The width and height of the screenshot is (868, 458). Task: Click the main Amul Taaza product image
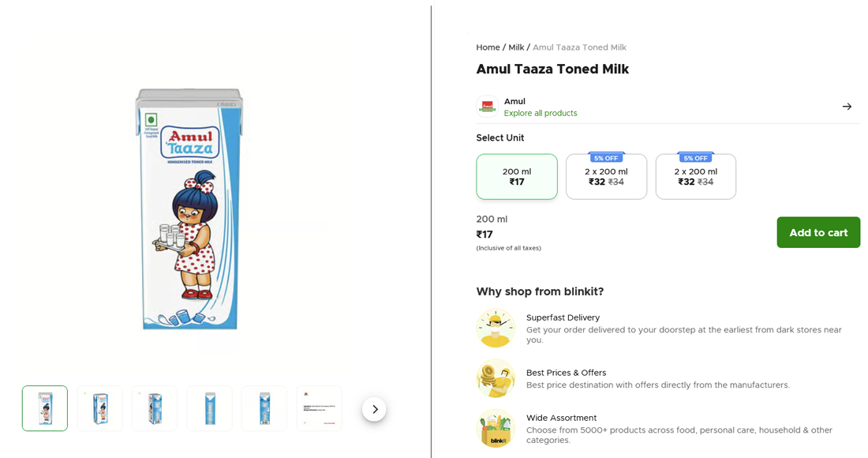(189, 209)
